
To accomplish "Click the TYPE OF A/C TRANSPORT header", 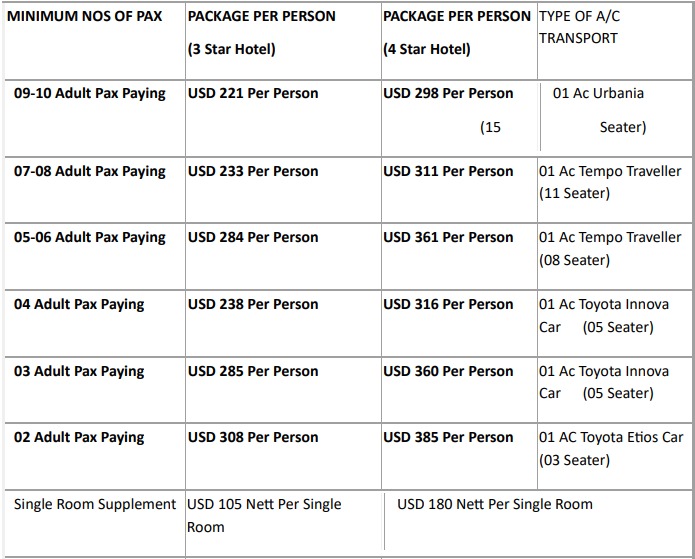I will (x=579, y=27).
